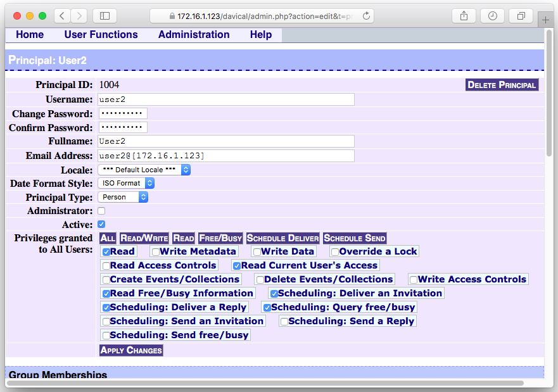Screen dimensions: 558x392
Task: Check the Delete Events/Collections privilege
Action: (260, 280)
